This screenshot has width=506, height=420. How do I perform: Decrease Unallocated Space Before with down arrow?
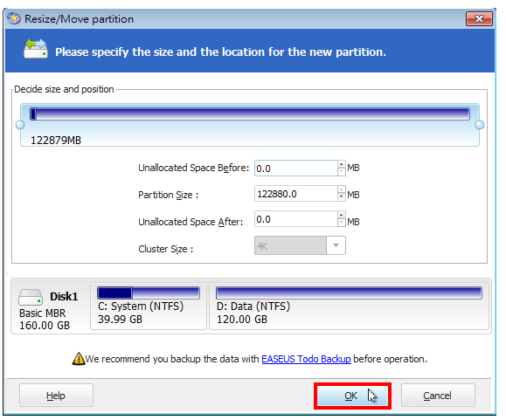[342, 172]
